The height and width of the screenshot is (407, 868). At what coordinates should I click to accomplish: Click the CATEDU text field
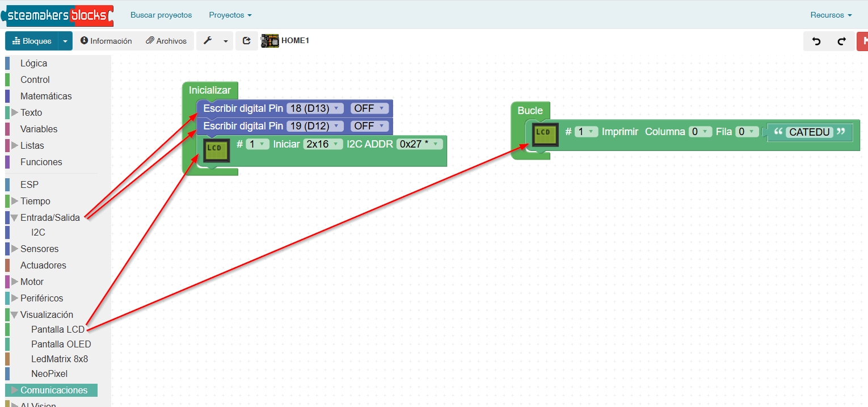pyautogui.click(x=810, y=132)
